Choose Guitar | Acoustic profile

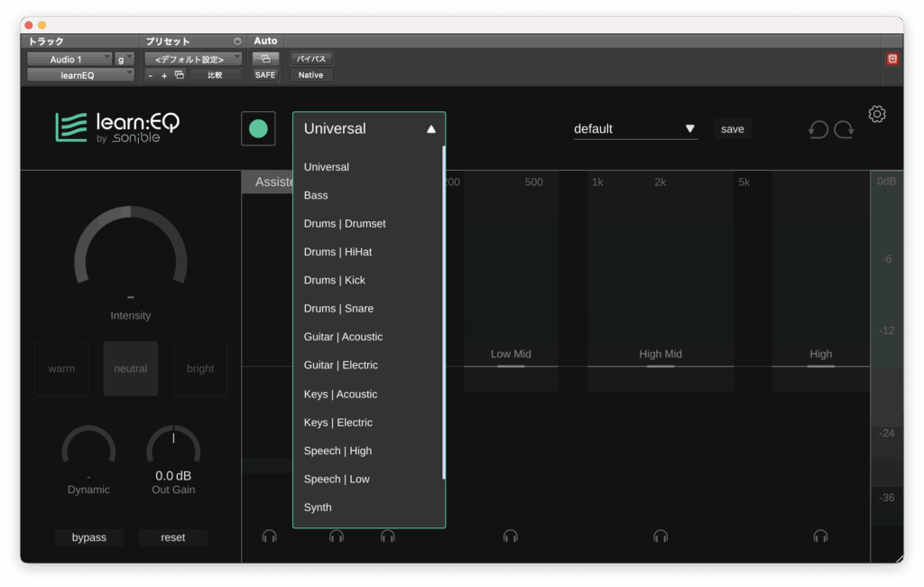368,337
